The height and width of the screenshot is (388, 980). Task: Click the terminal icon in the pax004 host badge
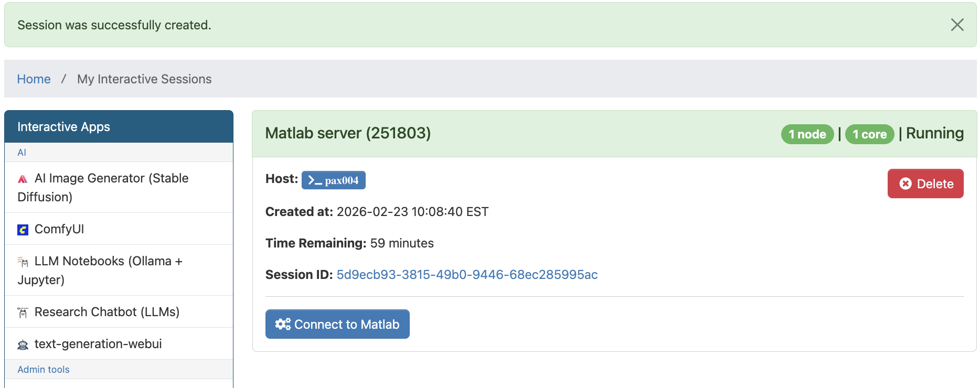click(315, 180)
